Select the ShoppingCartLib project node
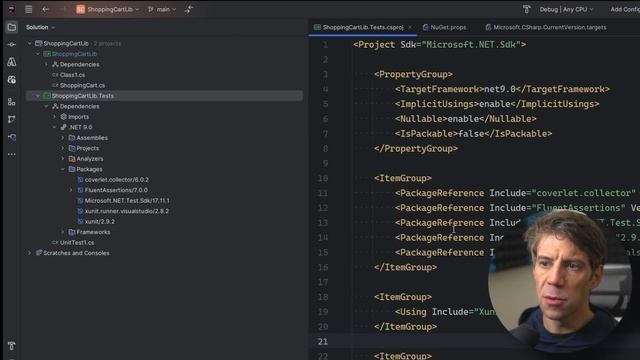640x360 pixels. coord(74,54)
